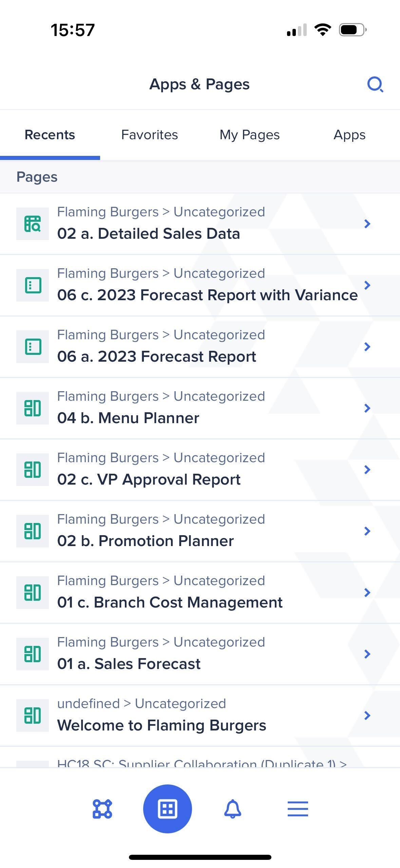This screenshot has width=400, height=868.
Task: Click the Sales Forecast dashboard icon
Action: click(32, 654)
